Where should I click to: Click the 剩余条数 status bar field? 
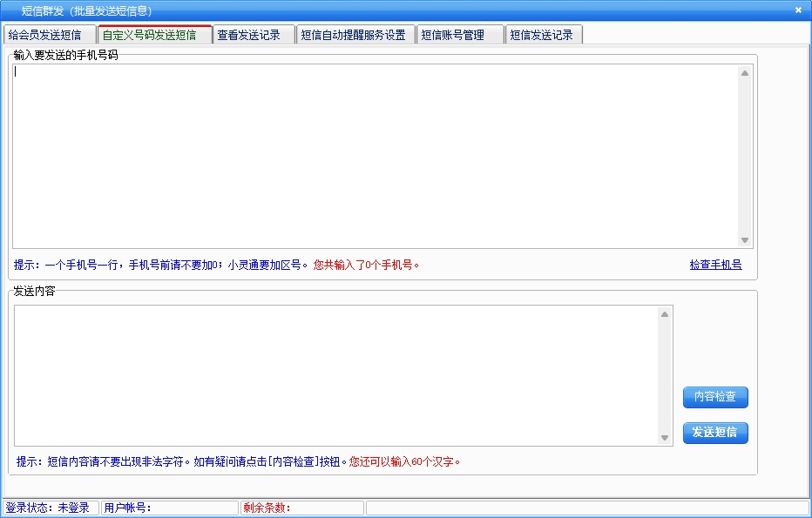point(301,508)
